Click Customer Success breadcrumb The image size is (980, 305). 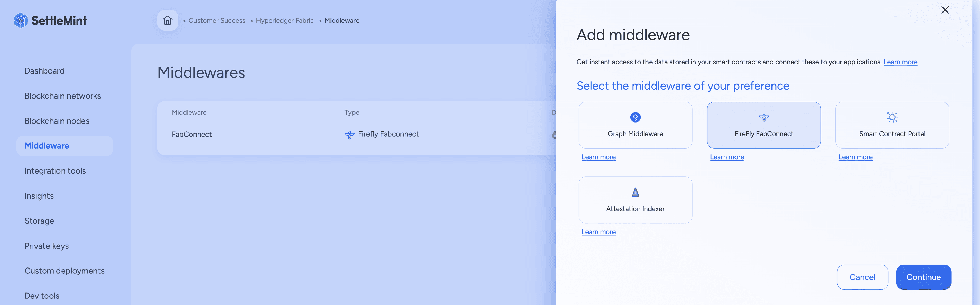[x=217, y=20]
